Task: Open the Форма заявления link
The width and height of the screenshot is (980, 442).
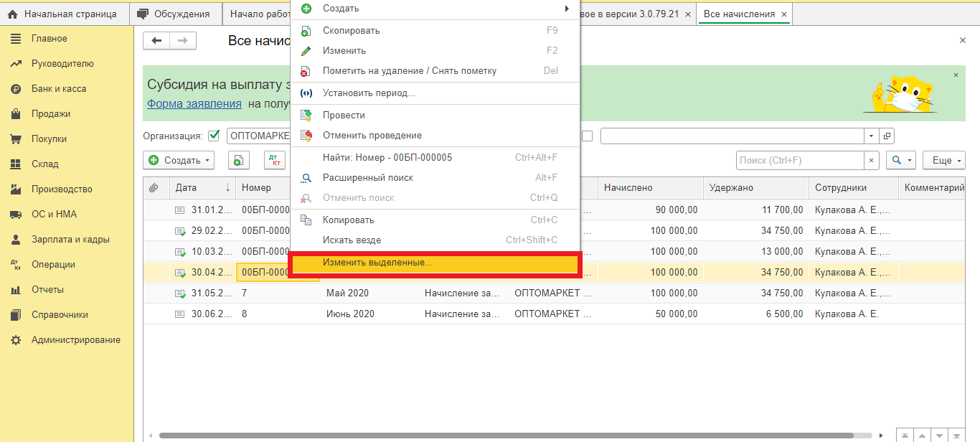Action: 194,103
